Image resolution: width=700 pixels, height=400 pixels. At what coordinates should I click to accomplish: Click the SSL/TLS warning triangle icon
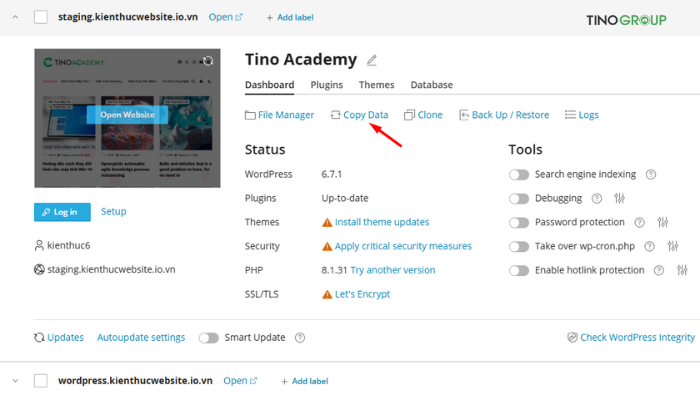tap(327, 295)
